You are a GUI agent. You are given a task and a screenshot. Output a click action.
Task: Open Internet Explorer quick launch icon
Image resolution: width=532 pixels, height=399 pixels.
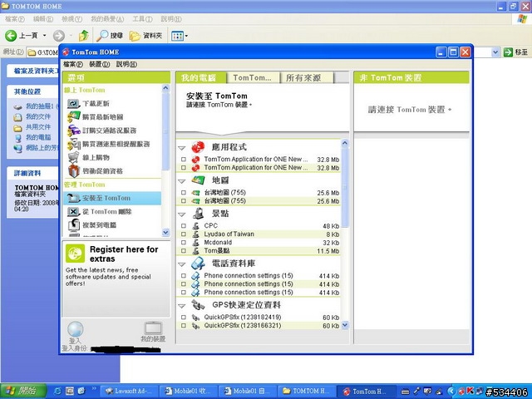pos(57,391)
